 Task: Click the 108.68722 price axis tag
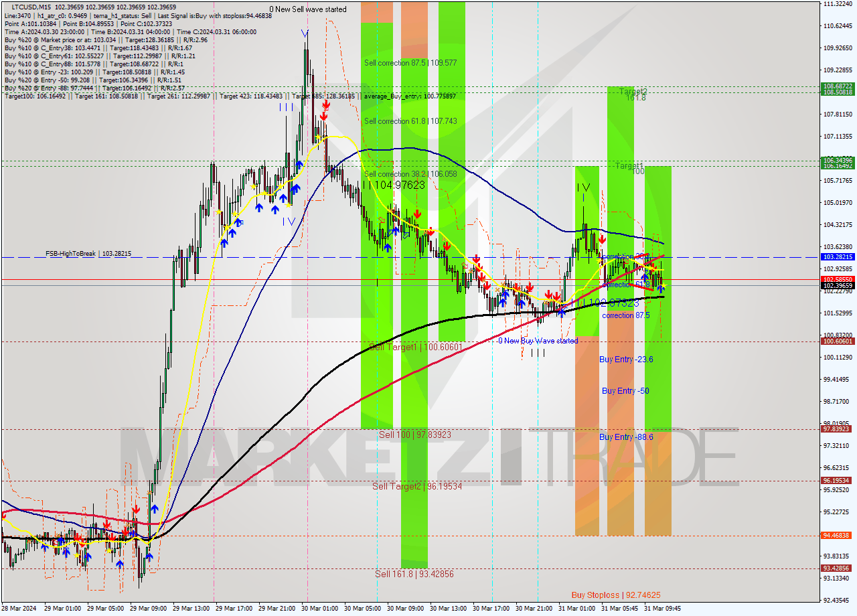coord(838,86)
